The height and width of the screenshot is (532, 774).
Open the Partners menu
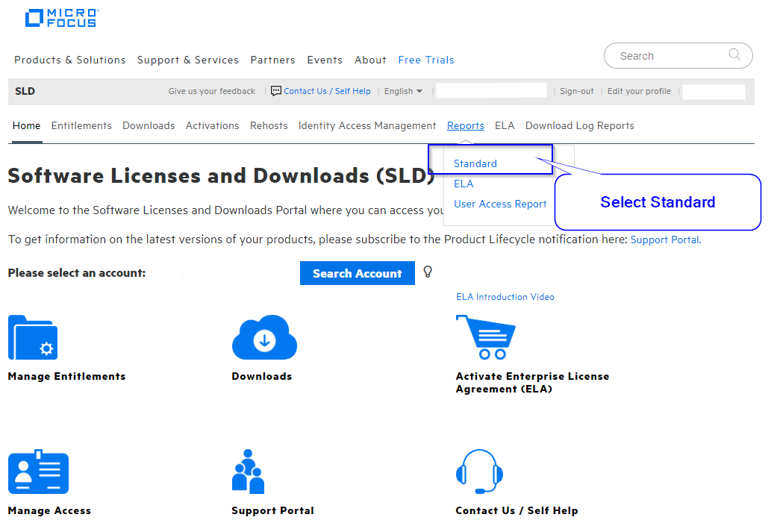(x=273, y=60)
